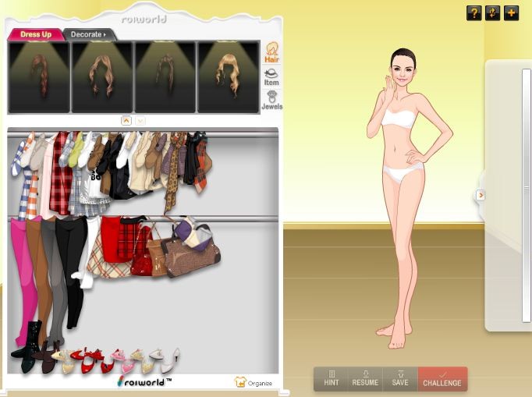This screenshot has width=532, height=397.
Task: Click the red CHALLENGE button
Action: [x=442, y=379]
